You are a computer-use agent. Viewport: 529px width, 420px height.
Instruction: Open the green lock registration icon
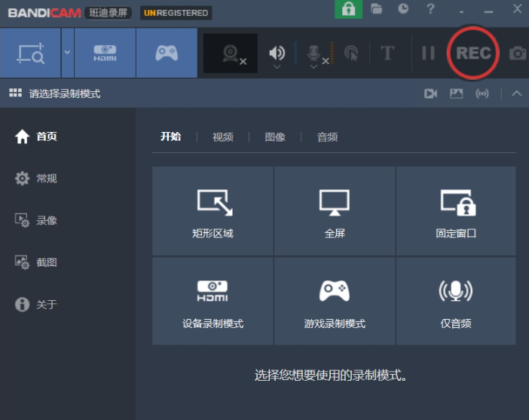pyautogui.click(x=348, y=9)
